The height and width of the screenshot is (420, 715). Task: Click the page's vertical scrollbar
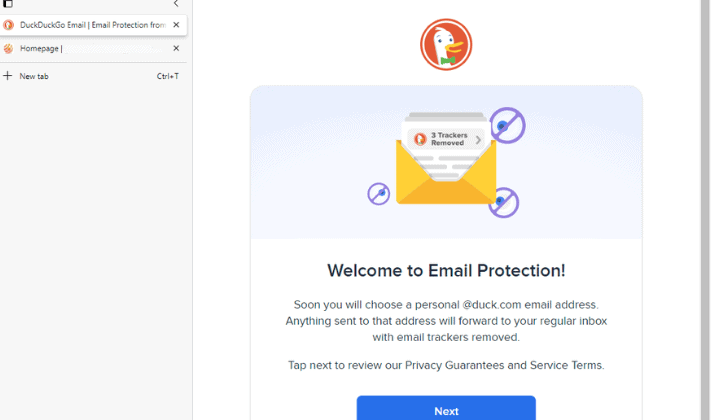706,210
